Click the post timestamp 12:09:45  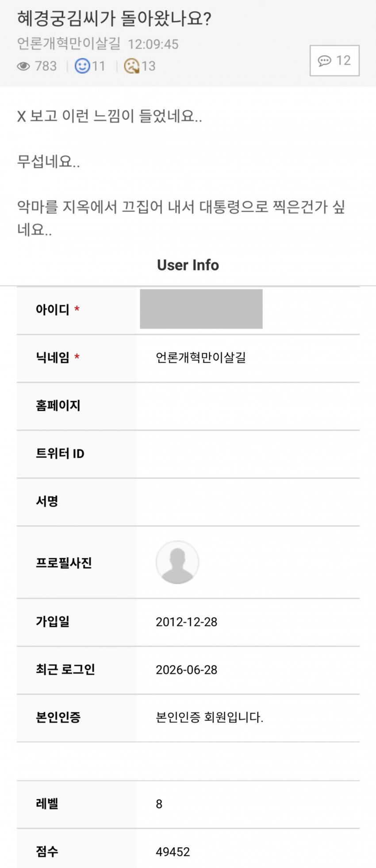pos(153,44)
